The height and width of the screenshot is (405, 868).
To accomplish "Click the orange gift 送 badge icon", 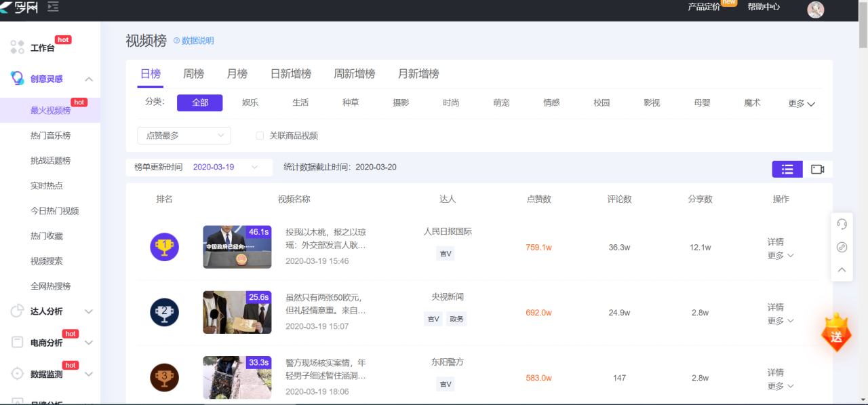I will click(836, 334).
